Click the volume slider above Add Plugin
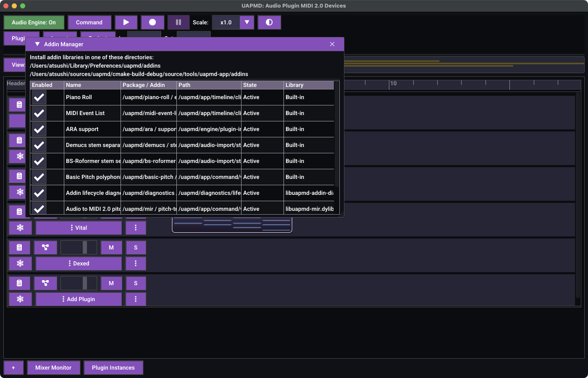Viewport: 588px width, 378px height. 79,283
